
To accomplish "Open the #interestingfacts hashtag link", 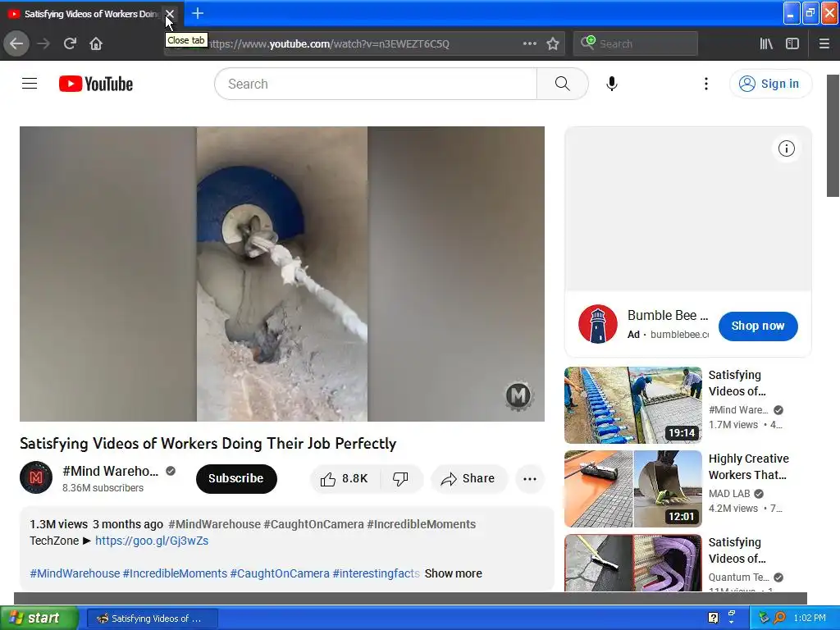I will 376,573.
